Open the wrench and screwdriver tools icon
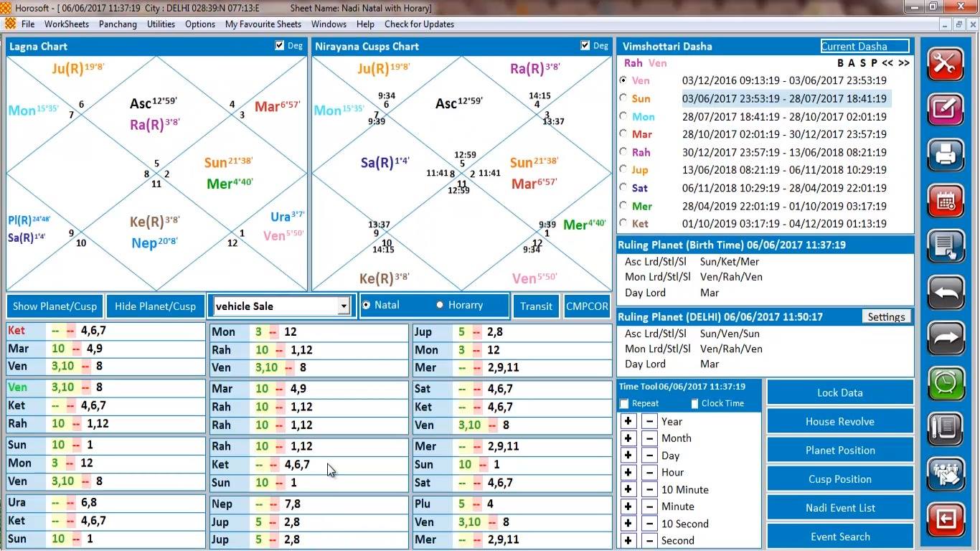 pyautogui.click(x=946, y=64)
